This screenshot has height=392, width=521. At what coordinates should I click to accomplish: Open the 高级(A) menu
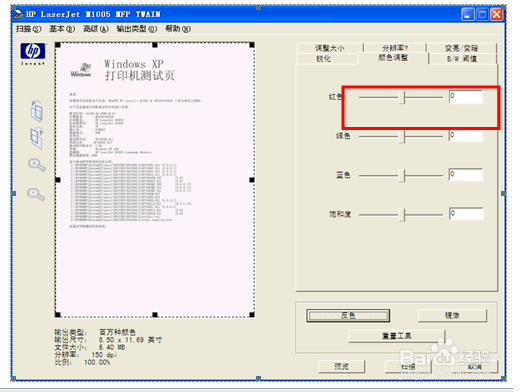(x=96, y=29)
